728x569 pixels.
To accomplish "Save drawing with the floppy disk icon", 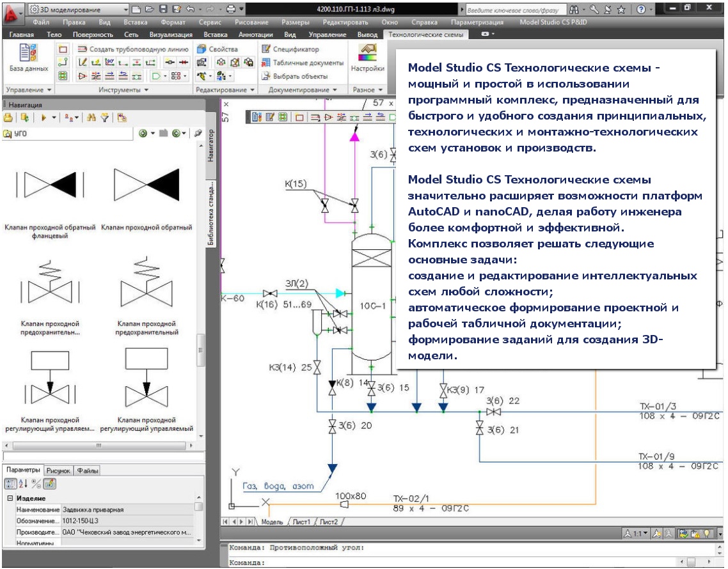I will pos(163,9).
